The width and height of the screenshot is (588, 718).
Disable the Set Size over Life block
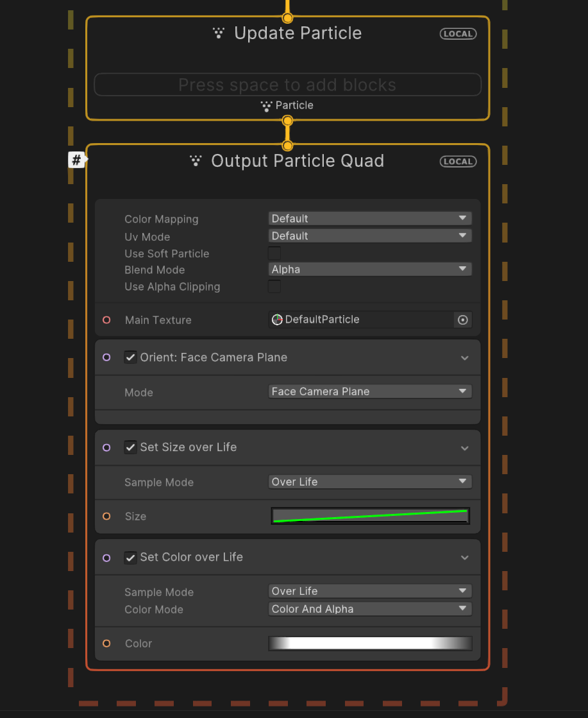131,447
